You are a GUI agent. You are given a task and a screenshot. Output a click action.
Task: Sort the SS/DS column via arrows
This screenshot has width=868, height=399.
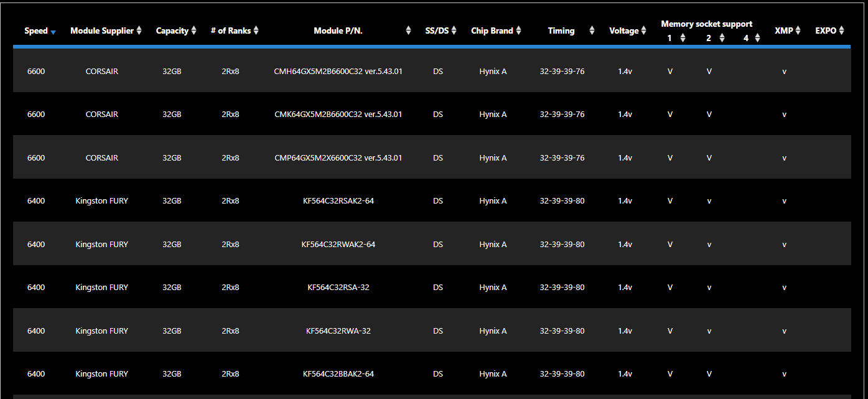coord(454,31)
